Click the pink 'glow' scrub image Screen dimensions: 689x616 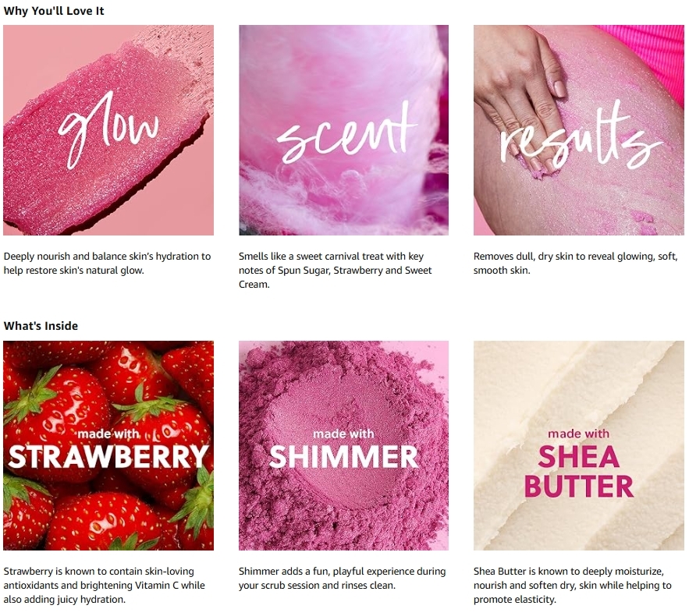pyautogui.click(x=108, y=130)
